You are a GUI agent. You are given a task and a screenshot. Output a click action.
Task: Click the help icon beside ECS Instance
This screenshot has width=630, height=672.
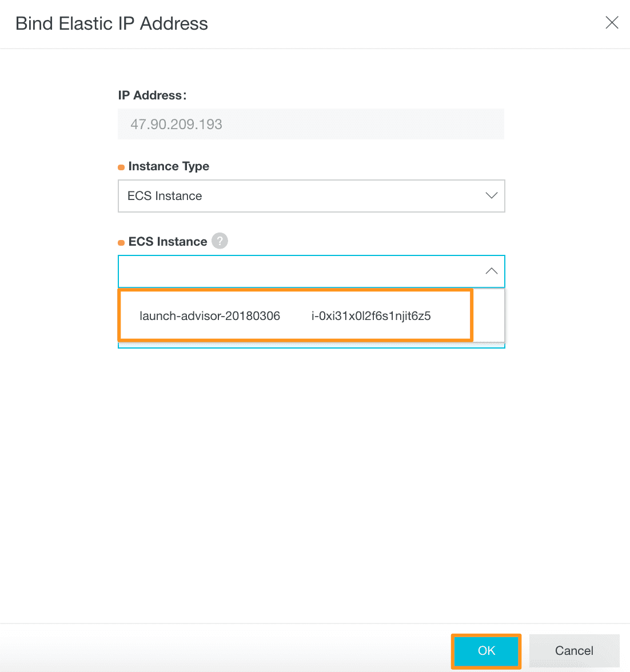click(x=220, y=241)
